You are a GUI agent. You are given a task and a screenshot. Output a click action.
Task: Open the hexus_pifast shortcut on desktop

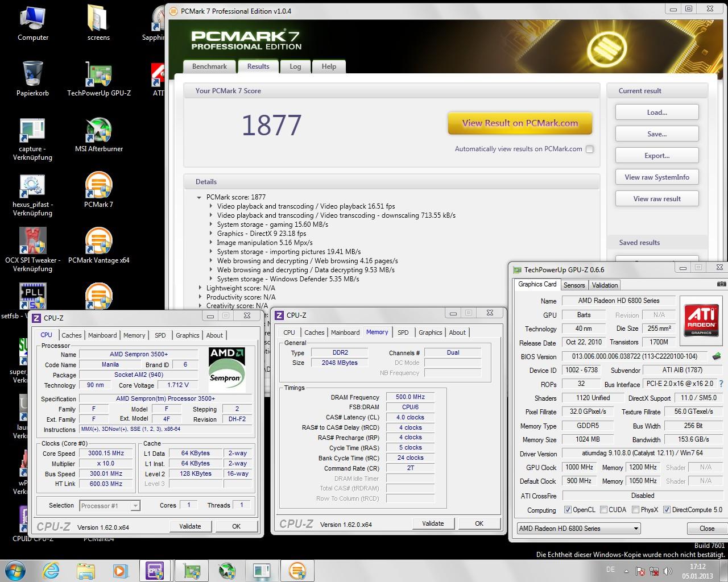coord(32,195)
